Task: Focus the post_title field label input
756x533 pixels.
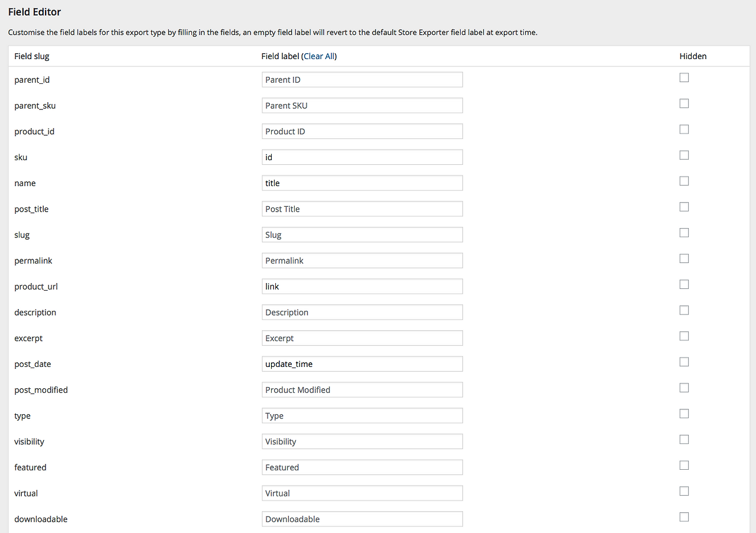Action: pyautogui.click(x=362, y=209)
